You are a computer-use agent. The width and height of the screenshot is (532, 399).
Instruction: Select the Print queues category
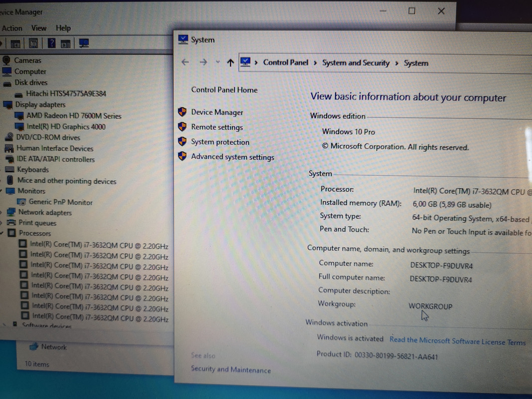pyautogui.click(x=37, y=223)
